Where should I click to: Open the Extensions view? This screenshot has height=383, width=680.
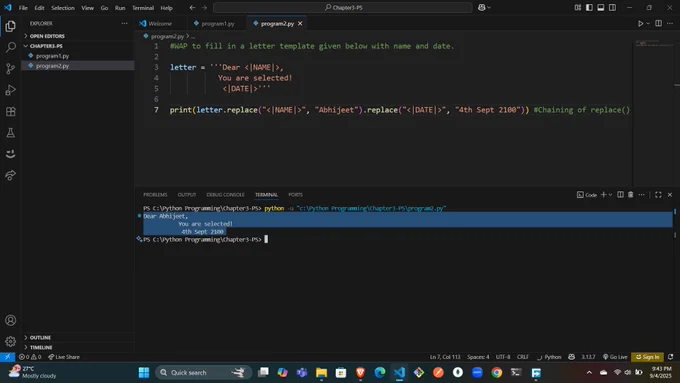(10, 111)
